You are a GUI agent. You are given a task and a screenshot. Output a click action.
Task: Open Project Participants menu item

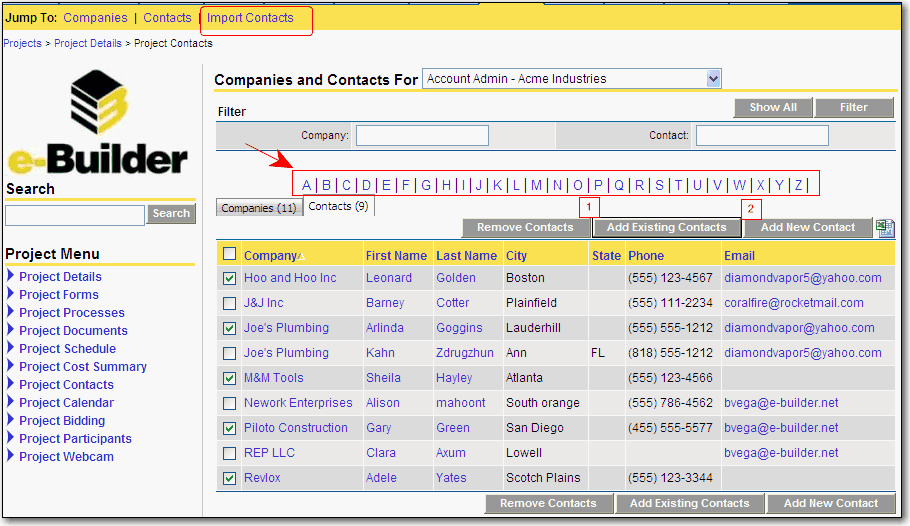75,438
